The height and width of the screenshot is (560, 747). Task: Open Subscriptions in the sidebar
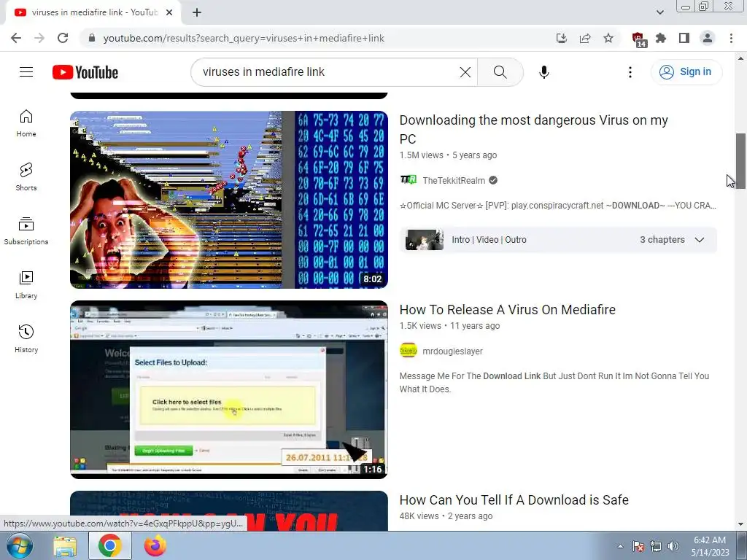pyautogui.click(x=26, y=231)
